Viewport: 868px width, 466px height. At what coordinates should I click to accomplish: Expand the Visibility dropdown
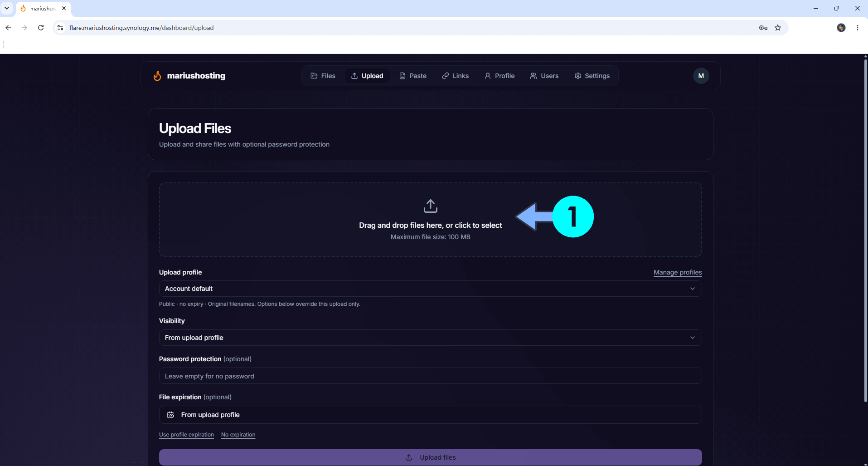(431, 338)
